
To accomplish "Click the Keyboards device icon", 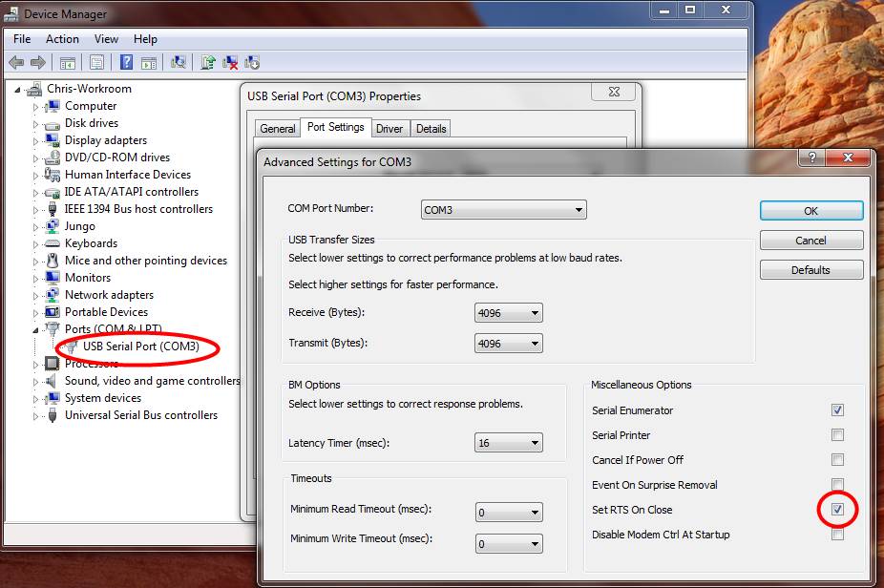I will point(53,243).
